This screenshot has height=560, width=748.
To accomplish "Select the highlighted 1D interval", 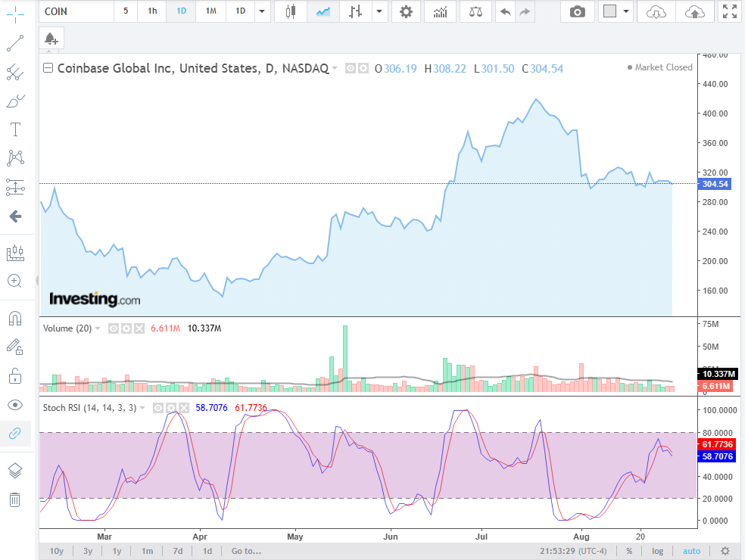I will 181,11.
